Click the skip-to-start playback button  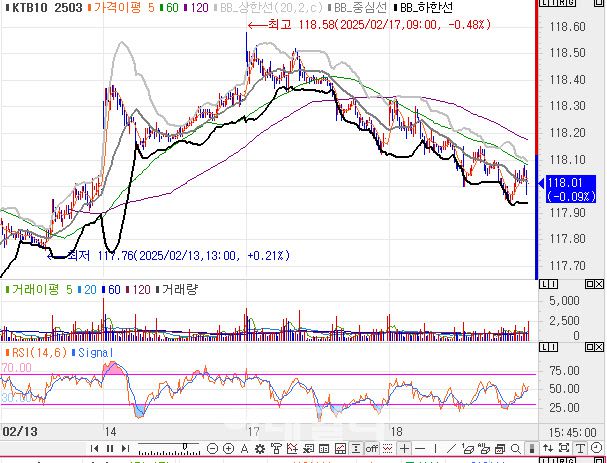[96, 449]
